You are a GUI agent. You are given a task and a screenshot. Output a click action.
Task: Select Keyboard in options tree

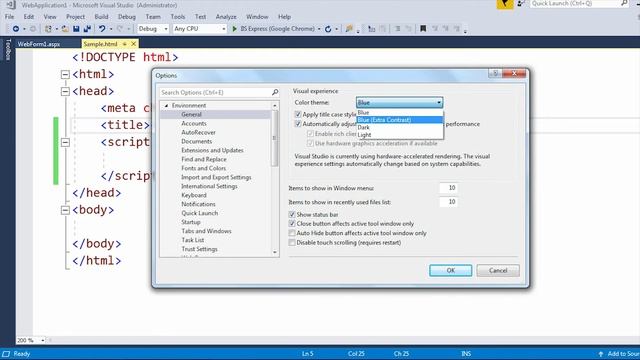194,195
